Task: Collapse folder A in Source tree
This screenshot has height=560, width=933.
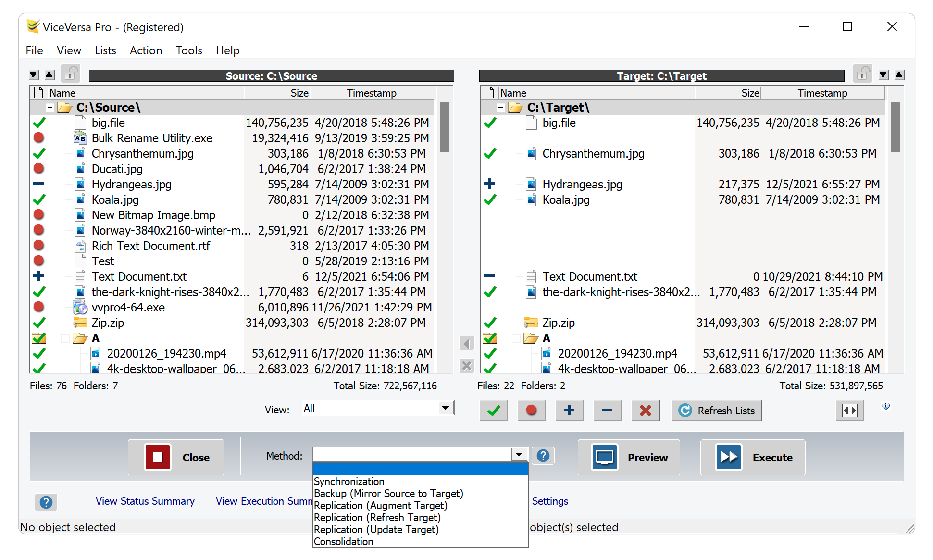Action: pos(65,338)
